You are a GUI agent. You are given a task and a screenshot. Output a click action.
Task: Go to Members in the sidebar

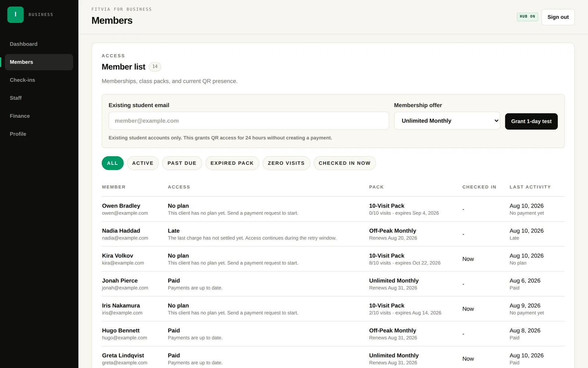(39, 62)
